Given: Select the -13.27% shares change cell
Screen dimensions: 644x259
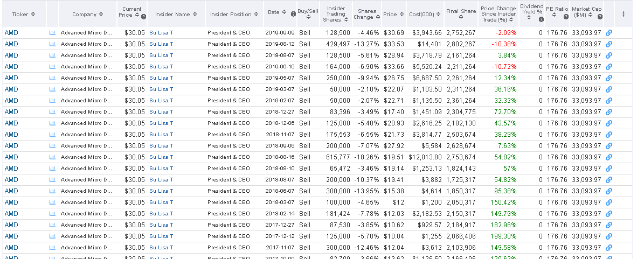Looking at the screenshot, I should pos(367,44).
